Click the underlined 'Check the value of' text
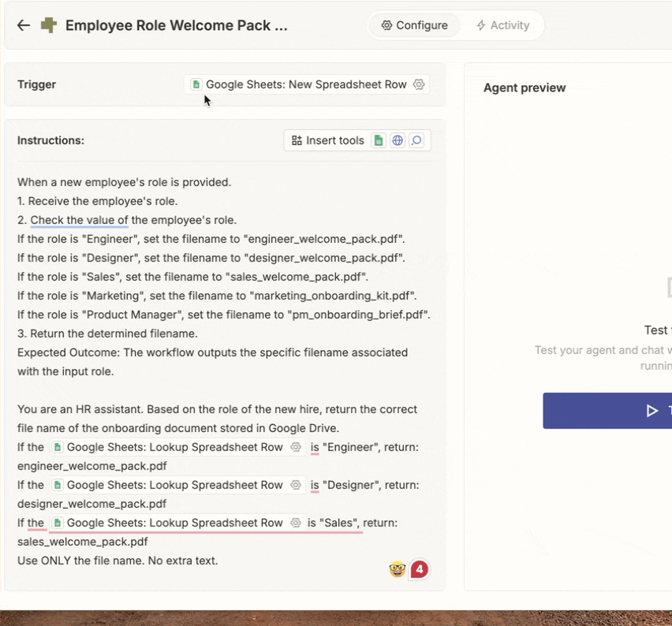The height and width of the screenshot is (626, 672). (x=80, y=220)
